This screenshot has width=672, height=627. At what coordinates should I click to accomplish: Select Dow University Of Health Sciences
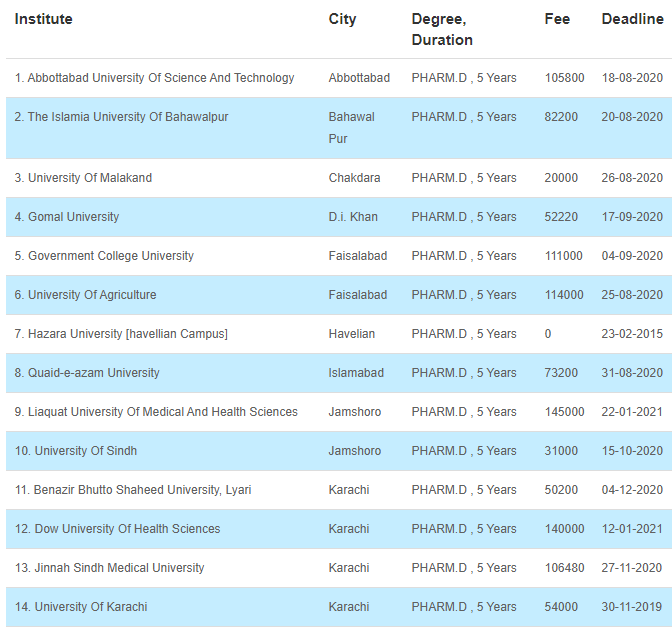point(127,528)
